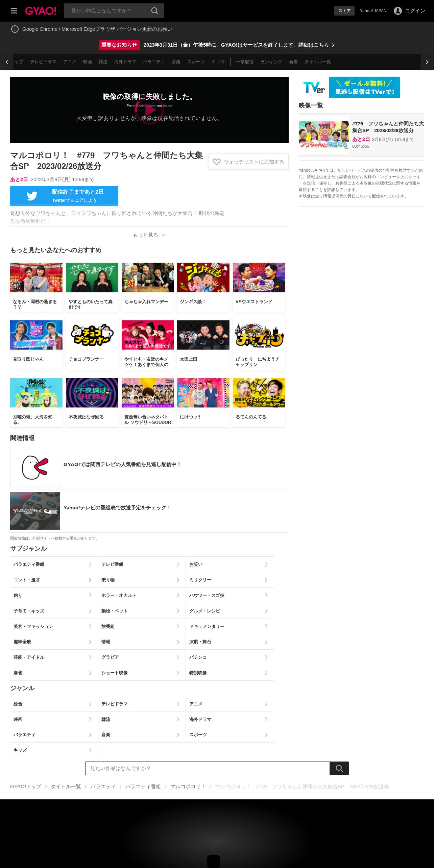Open 月曜の蛙、大海を知る thumbnail
434x868 pixels.
[x=36, y=393]
